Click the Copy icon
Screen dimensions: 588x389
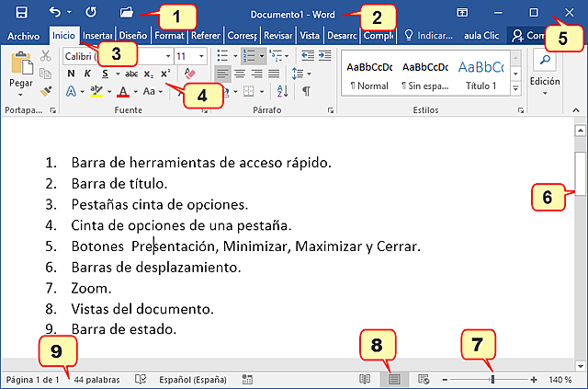tap(46, 74)
